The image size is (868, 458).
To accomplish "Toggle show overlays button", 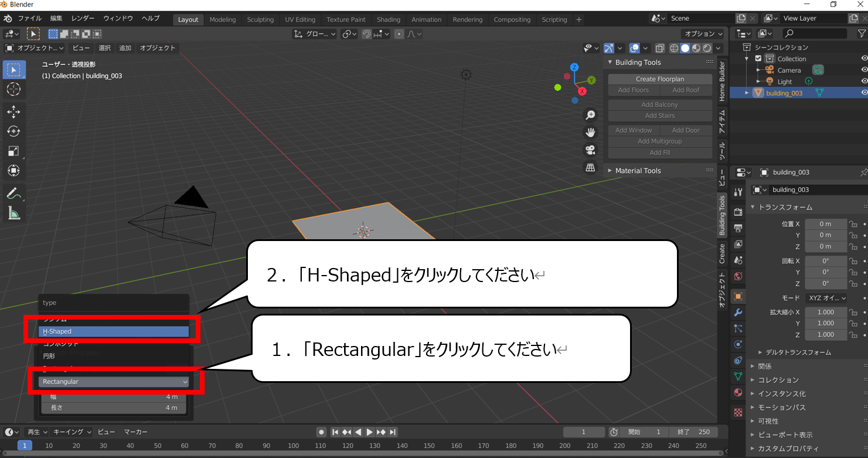I will 634,48.
